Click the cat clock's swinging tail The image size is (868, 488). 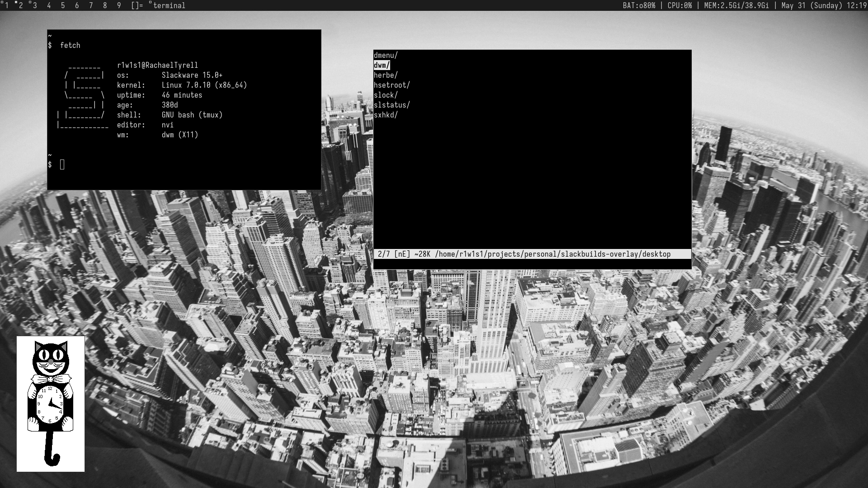tap(52, 448)
